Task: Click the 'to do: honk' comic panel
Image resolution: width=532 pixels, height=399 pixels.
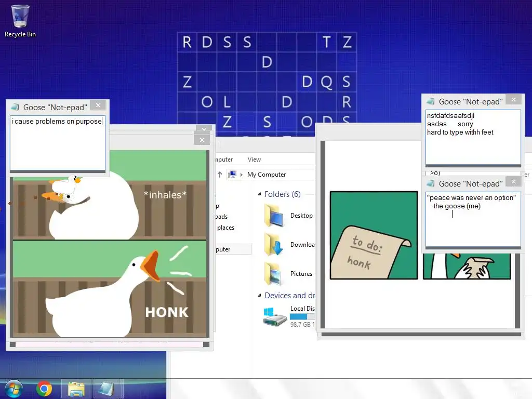Action: [374, 235]
